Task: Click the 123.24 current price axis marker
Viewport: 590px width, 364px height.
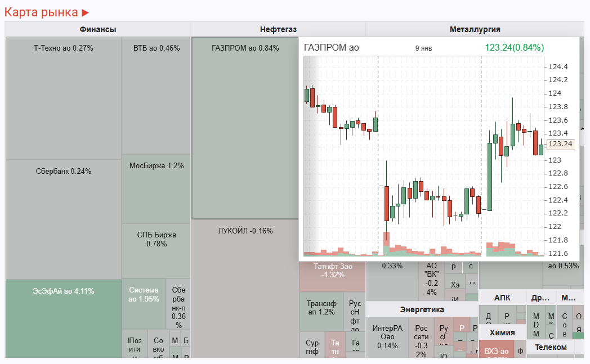Action: click(x=560, y=144)
